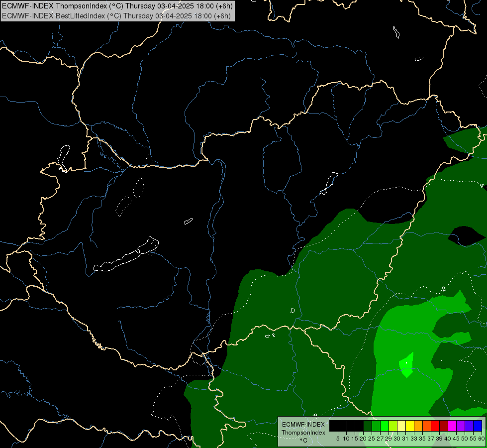The width and height of the screenshot is (487, 448).
Task: Click the dark red 39–40 legend swatch
Action: pyautogui.click(x=444, y=426)
